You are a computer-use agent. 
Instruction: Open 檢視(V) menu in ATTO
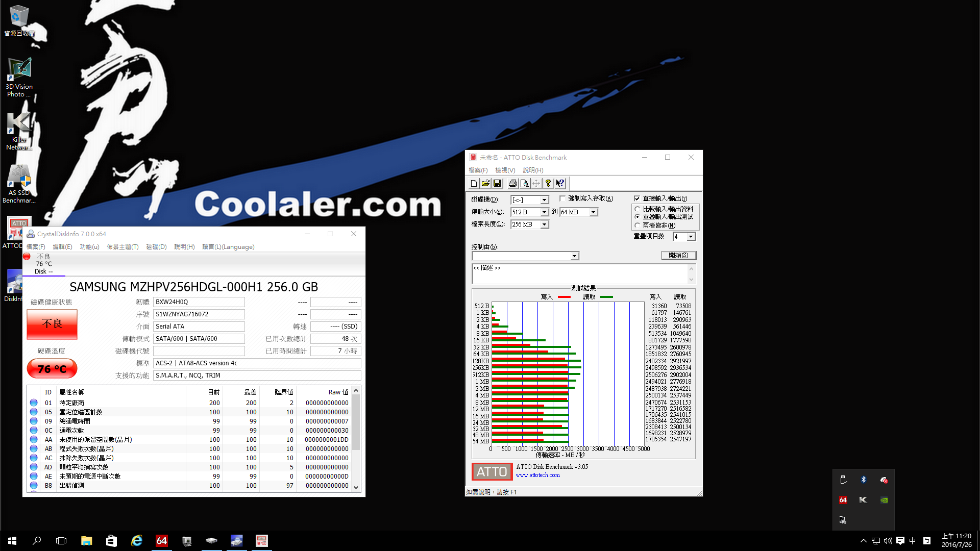click(x=505, y=170)
